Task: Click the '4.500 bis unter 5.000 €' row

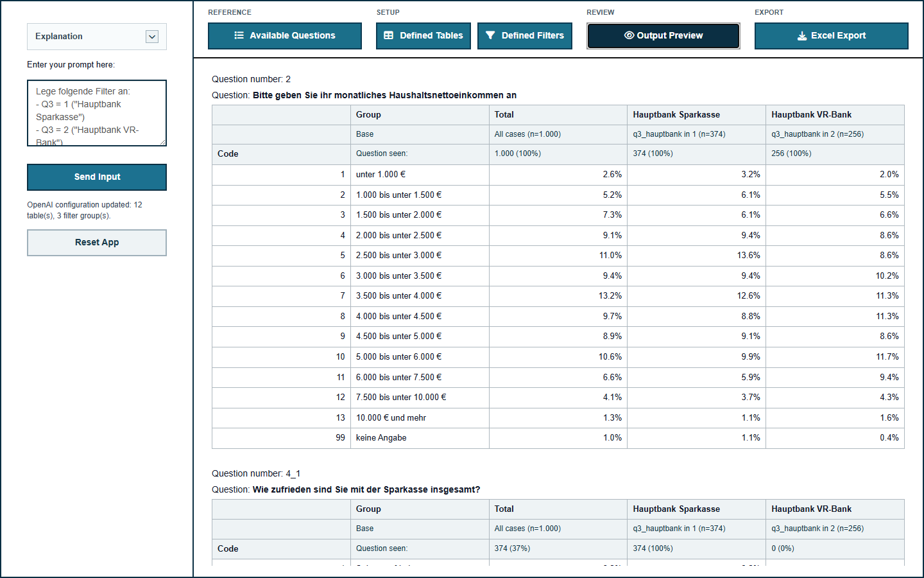Action: click(558, 337)
